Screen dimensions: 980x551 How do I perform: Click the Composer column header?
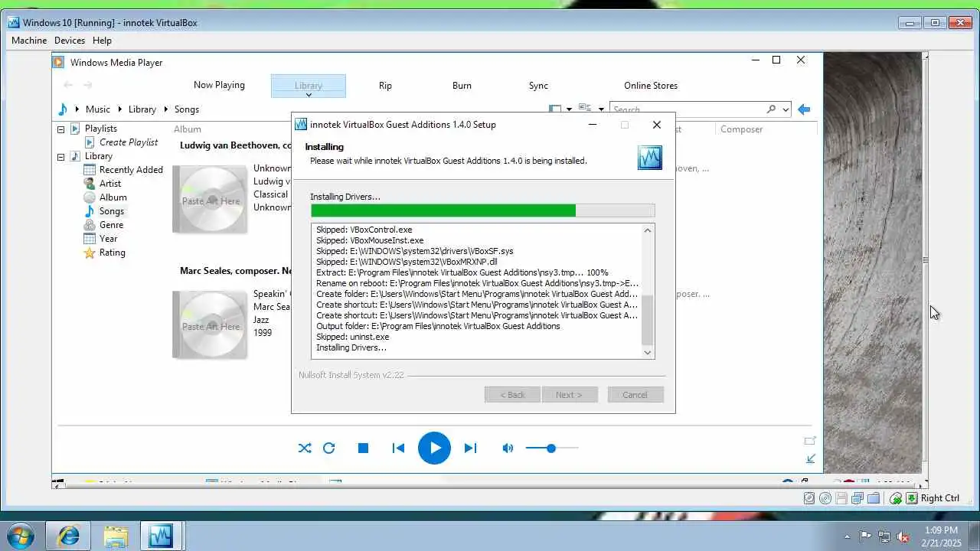tap(741, 129)
